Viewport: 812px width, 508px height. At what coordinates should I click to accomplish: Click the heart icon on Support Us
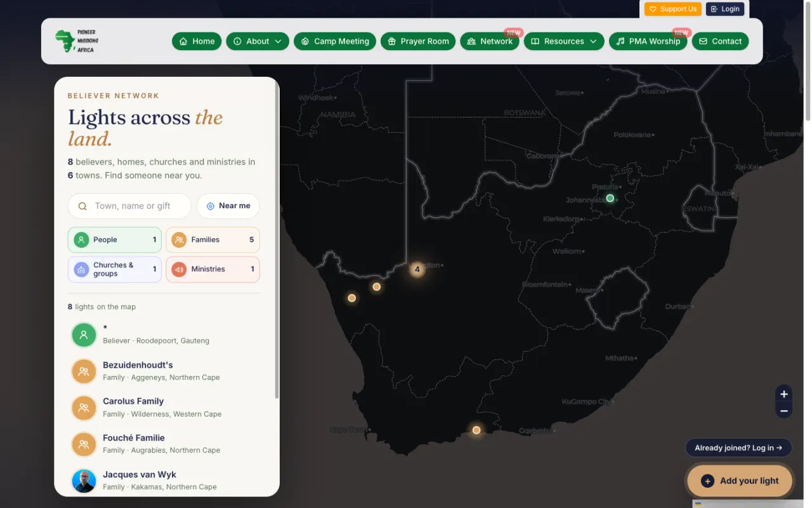tap(653, 10)
